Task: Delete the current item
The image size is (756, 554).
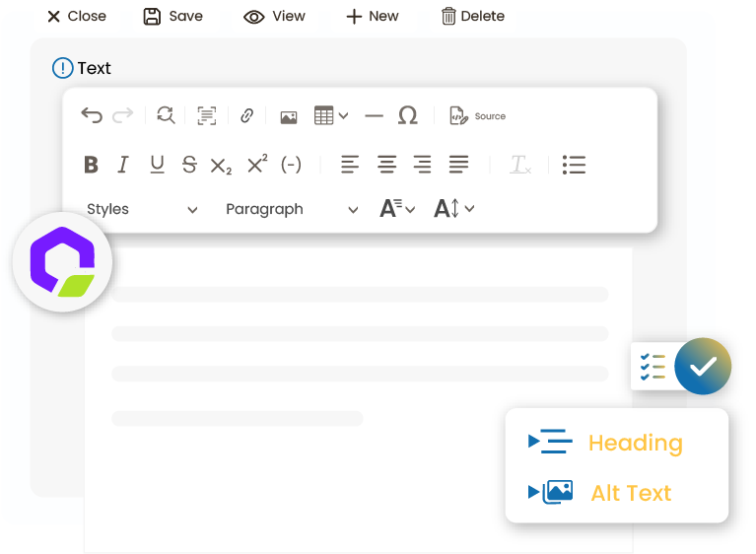Action: click(473, 17)
